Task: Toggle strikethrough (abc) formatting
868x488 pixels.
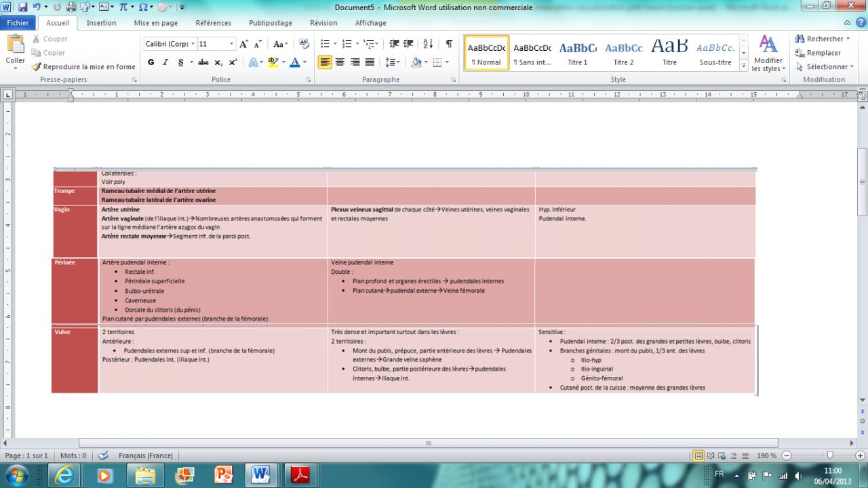Action: tap(203, 62)
